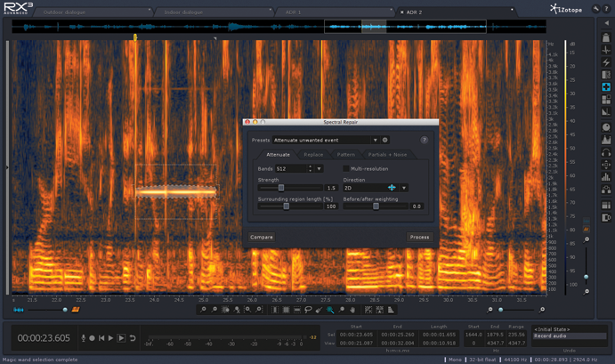Click the wrench settings icon
This screenshot has height=364, width=615.
click(x=595, y=10)
